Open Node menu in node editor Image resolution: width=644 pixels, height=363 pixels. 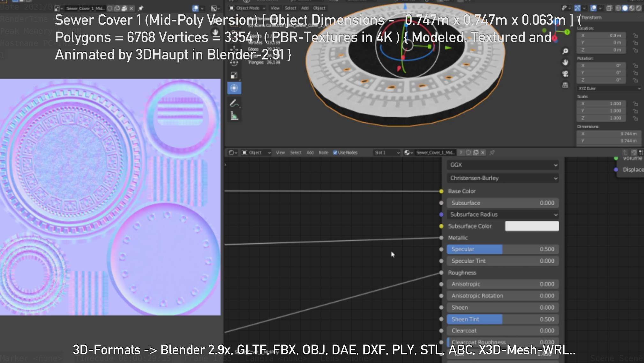click(x=323, y=152)
